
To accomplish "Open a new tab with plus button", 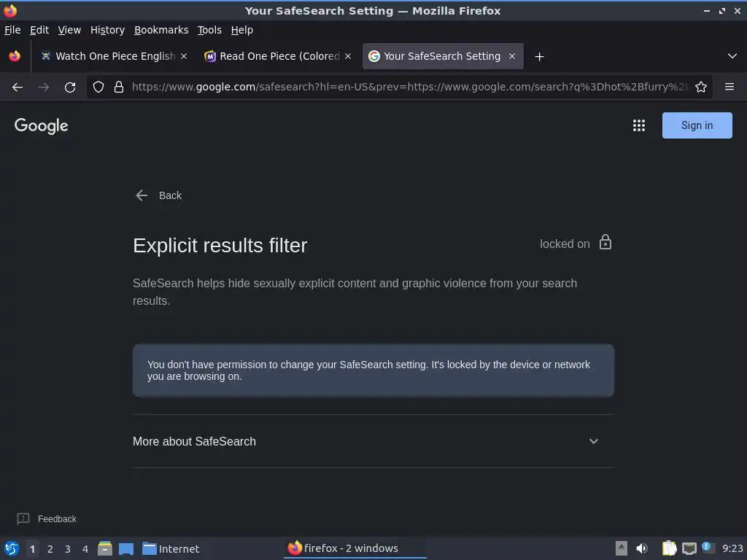I will coord(539,57).
